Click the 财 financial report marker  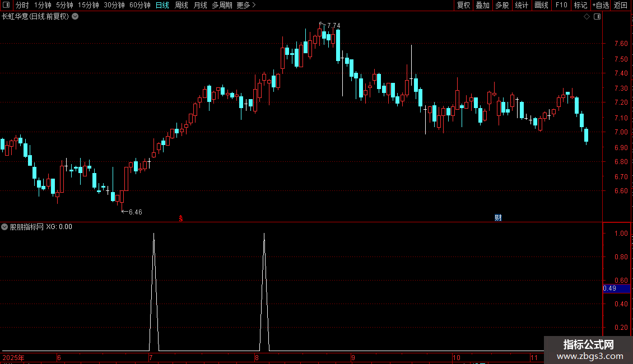[x=498, y=218]
